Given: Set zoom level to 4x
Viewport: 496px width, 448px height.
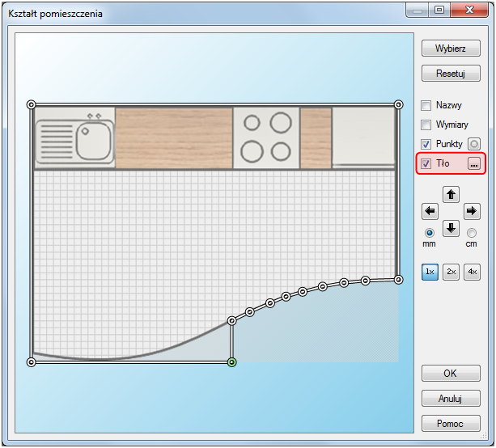Looking at the screenshot, I should coord(473,273).
